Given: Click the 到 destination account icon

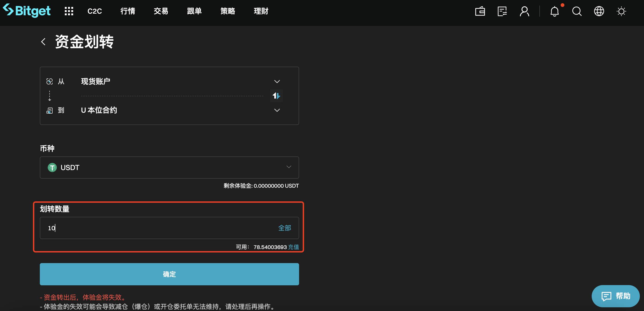Looking at the screenshot, I should click(x=50, y=110).
